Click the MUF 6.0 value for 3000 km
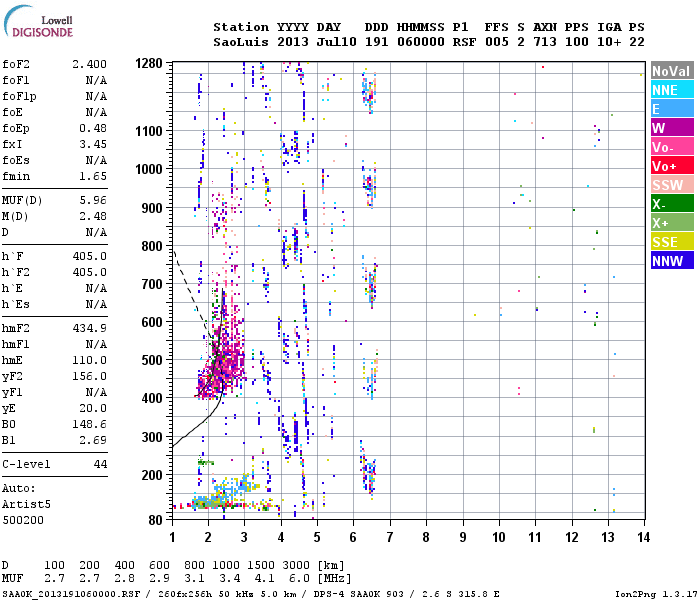 [x=299, y=579]
